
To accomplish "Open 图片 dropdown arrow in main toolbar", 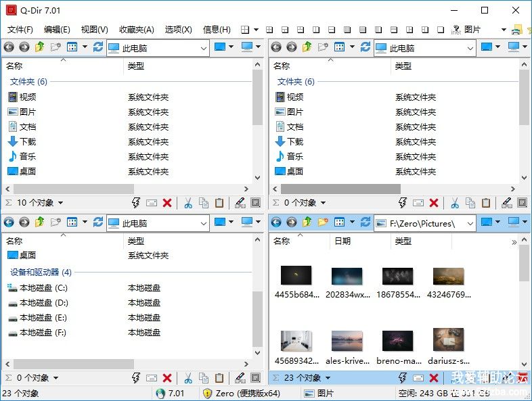I will point(504,30).
